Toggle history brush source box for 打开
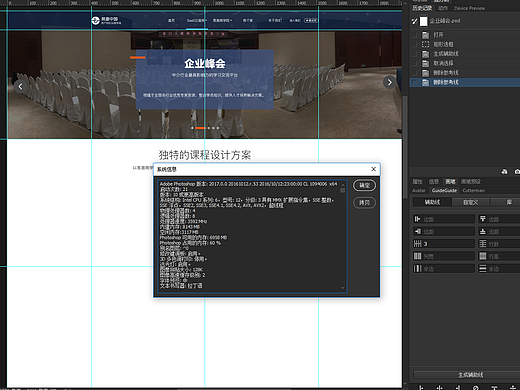520x390 pixels. (x=414, y=35)
